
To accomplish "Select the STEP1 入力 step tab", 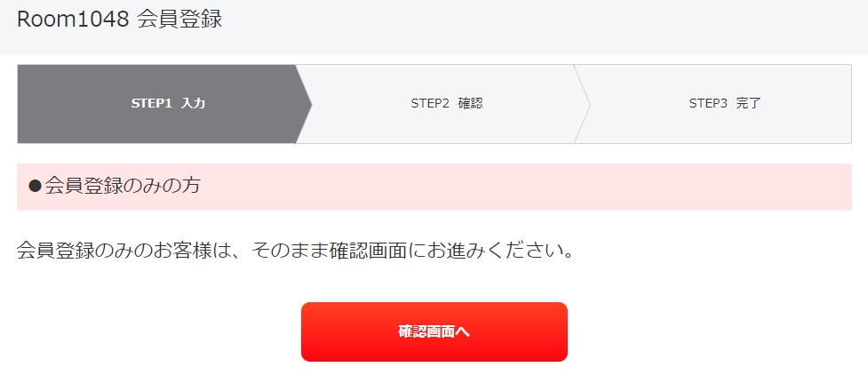I will [164, 104].
